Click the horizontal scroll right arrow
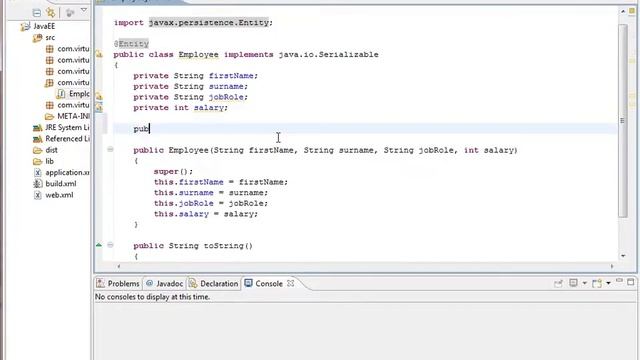The image size is (640, 360). [612, 266]
